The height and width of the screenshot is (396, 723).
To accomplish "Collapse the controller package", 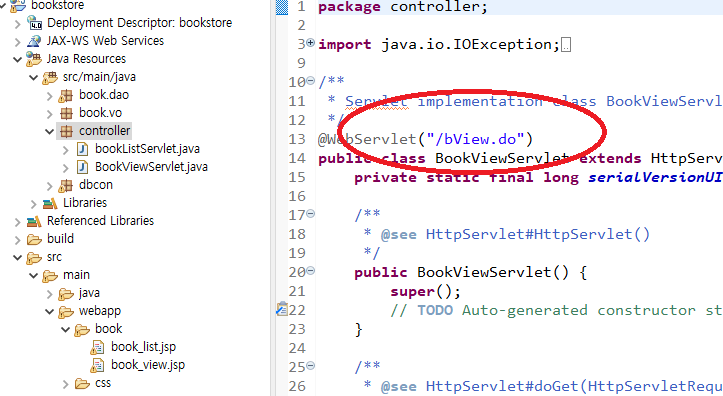I will tap(50, 131).
